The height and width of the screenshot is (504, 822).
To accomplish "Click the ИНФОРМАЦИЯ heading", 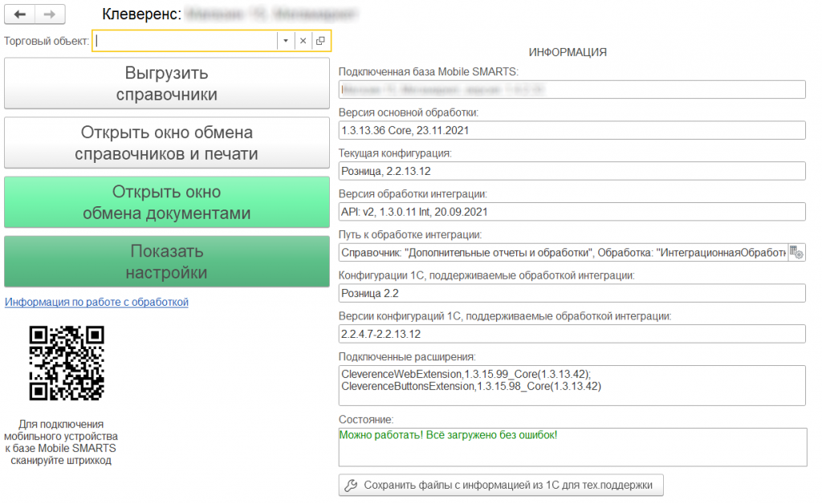I will (x=568, y=52).
